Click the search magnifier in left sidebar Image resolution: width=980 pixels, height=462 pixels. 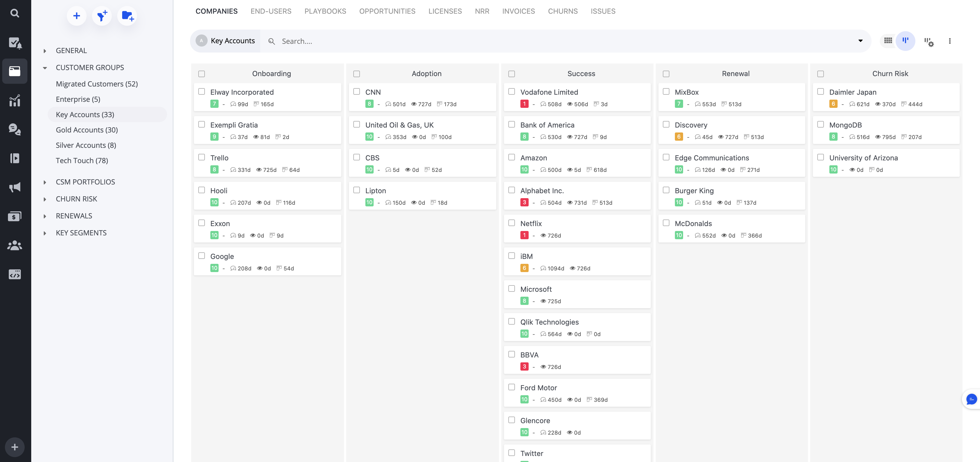pos(15,13)
